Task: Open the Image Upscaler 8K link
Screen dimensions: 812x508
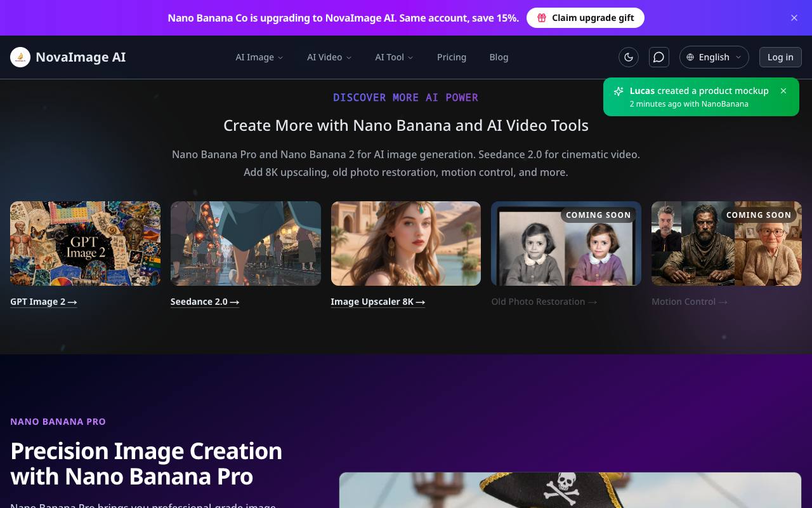Action: (378, 302)
